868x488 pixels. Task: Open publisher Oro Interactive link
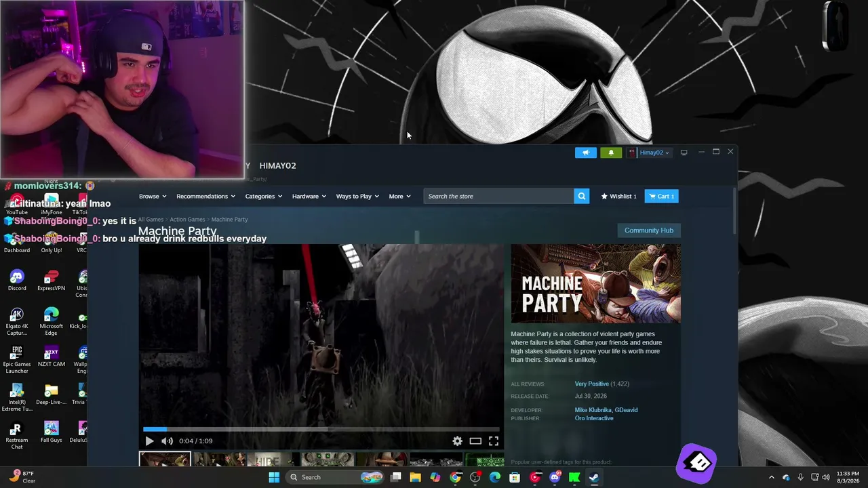594,418
